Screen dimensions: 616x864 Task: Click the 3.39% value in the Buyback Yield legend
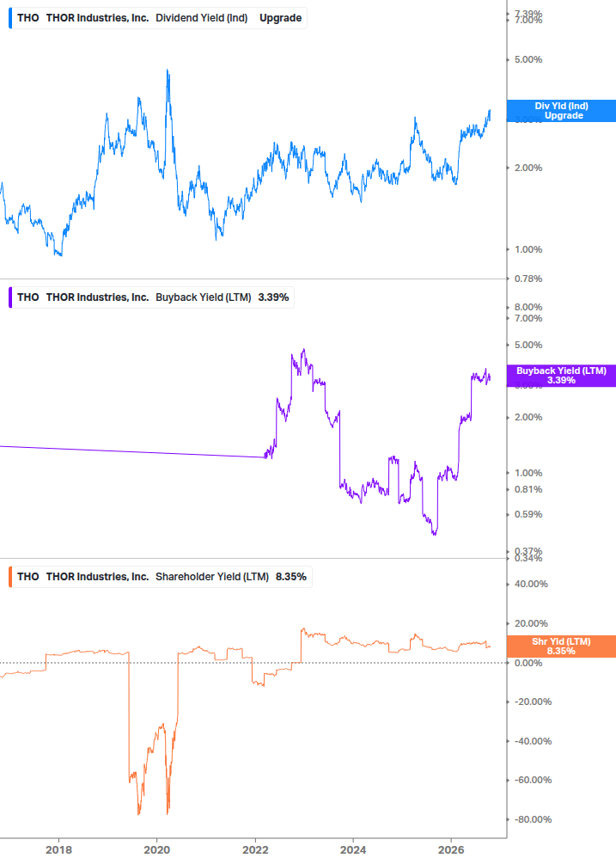[x=273, y=297]
